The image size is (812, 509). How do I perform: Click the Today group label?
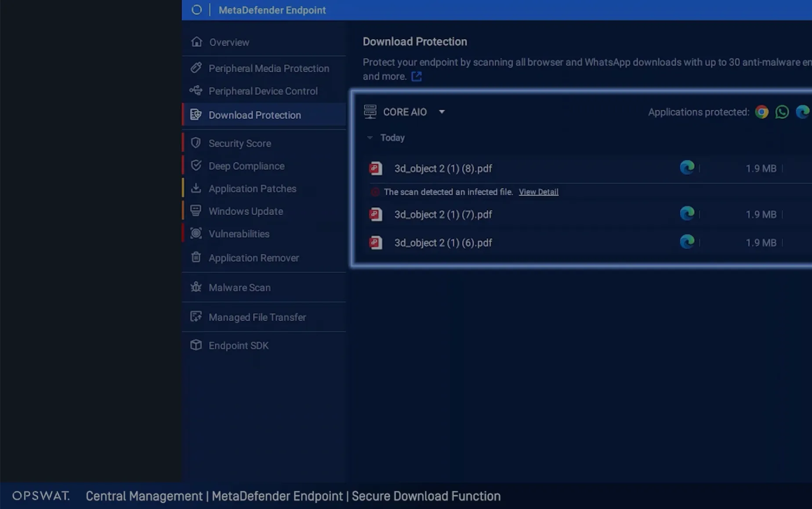[x=392, y=138]
